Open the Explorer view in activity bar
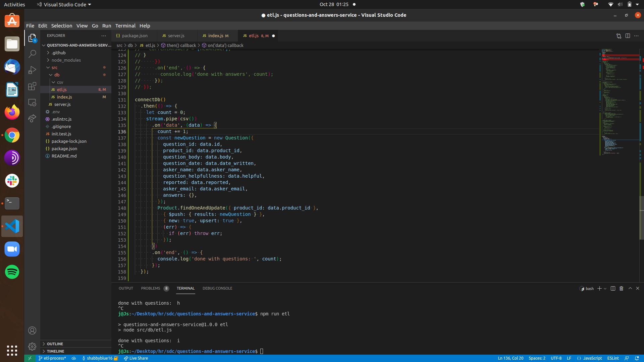Viewport: 644px width, 362px height. [32, 38]
